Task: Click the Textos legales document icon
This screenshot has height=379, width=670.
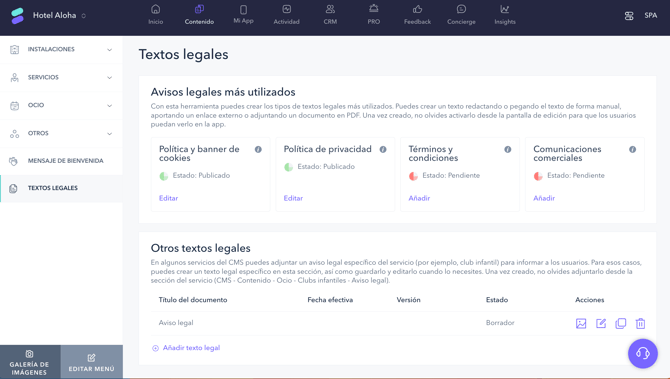Action: pyautogui.click(x=14, y=188)
